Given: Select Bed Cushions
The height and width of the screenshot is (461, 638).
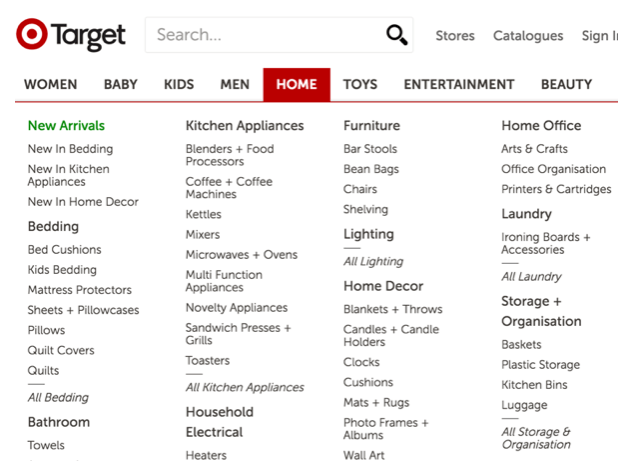Looking at the screenshot, I should pos(65,250).
